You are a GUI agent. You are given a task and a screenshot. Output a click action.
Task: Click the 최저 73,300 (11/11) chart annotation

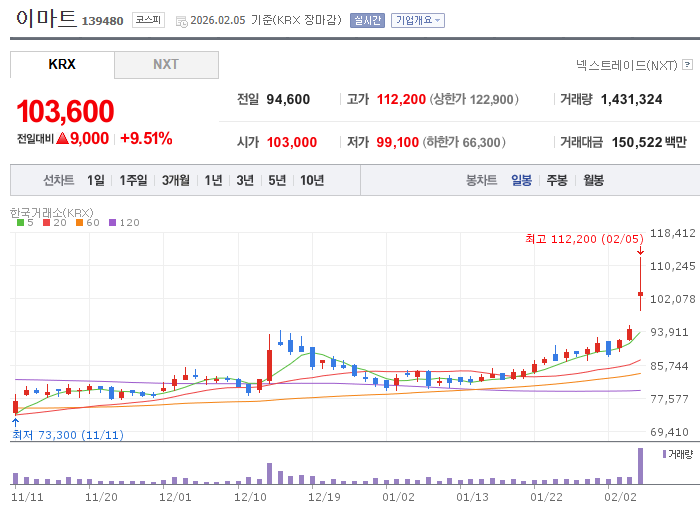(x=67, y=435)
